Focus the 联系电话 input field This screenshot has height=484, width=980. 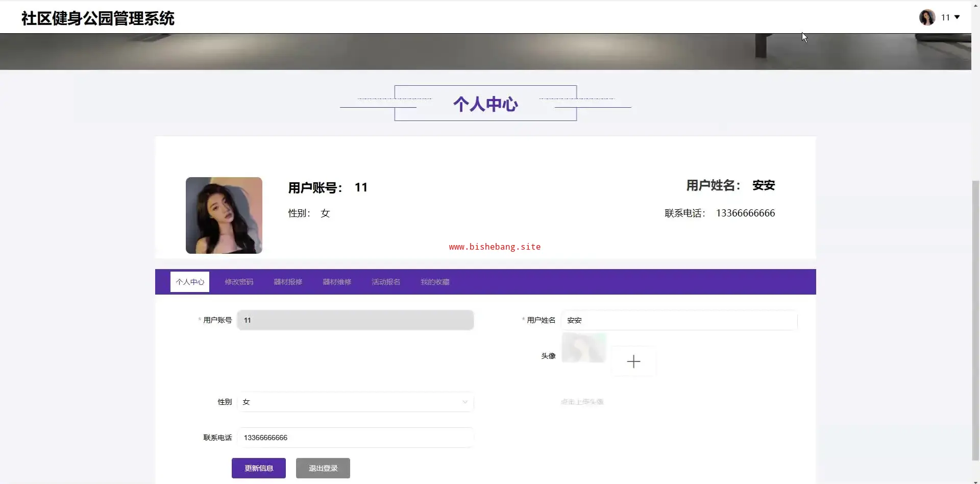[x=355, y=438]
